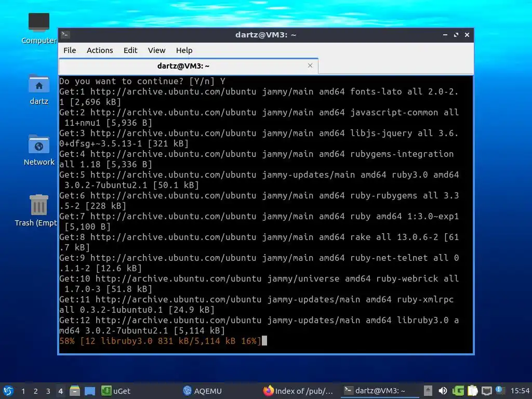This screenshot has height=399, width=532.
Task: Open the clipboard manager tray icon
Action: coord(472,391)
